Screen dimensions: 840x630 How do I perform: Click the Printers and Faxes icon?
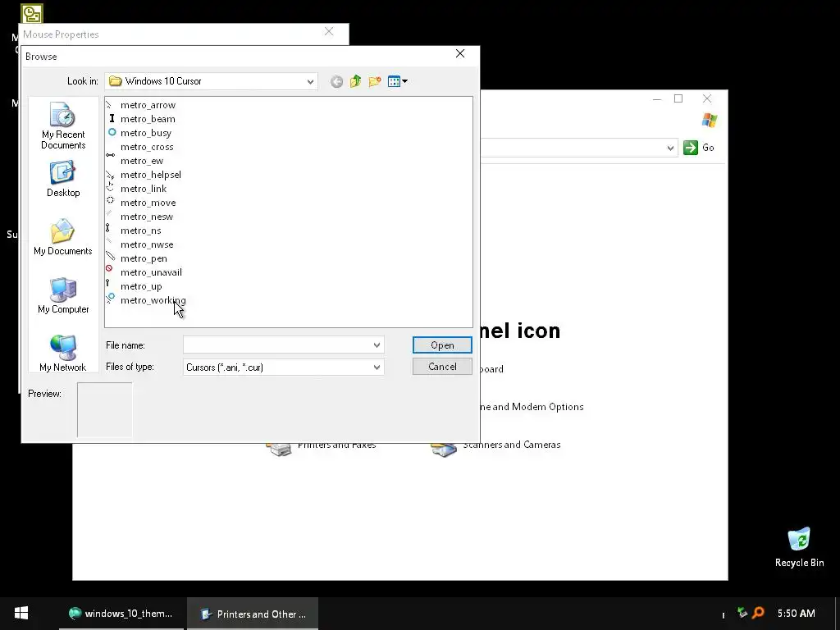click(279, 449)
